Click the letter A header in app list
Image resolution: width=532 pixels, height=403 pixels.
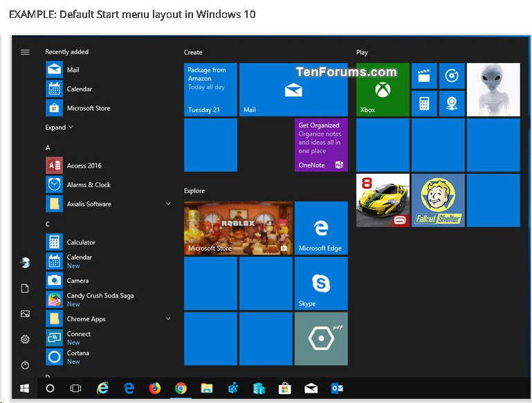pos(48,147)
